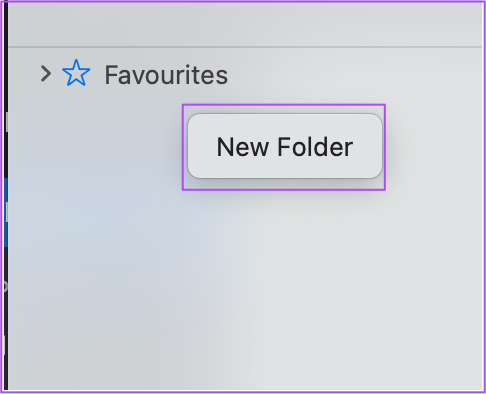Screen dimensions: 486x394
Task: Click the empty lower-right sidebar background
Action: tap(400, 317)
